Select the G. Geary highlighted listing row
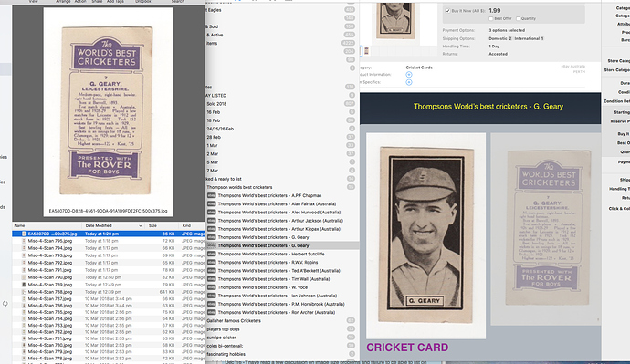Screen dimensions: 630x364 point(282,245)
